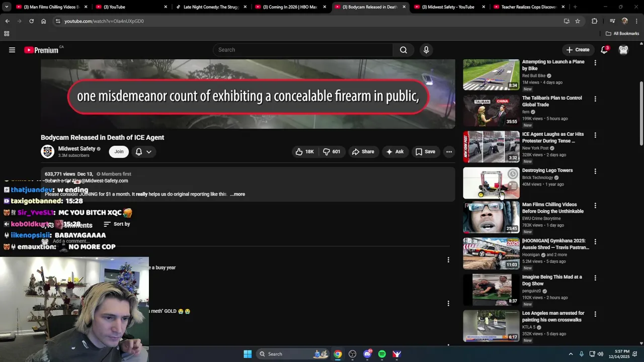Open Imagine Being This Mad thumbnail
The width and height of the screenshot is (644, 362).
(x=491, y=290)
